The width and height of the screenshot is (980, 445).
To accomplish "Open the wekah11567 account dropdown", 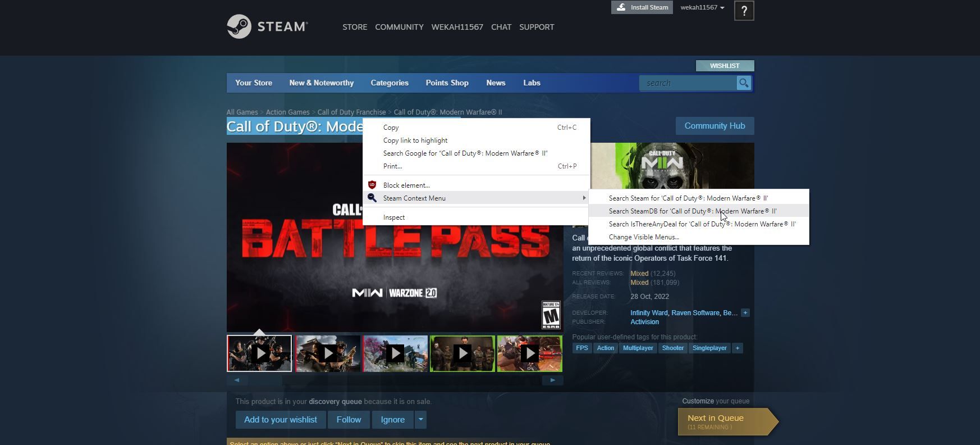I will tap(702, 7).
